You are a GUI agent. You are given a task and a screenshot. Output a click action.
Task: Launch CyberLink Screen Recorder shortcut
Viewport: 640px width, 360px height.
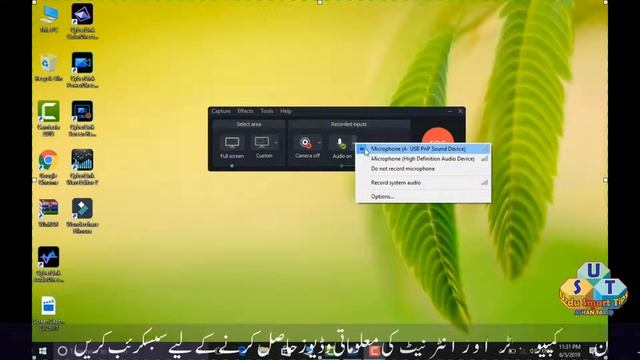coord(82,118)
